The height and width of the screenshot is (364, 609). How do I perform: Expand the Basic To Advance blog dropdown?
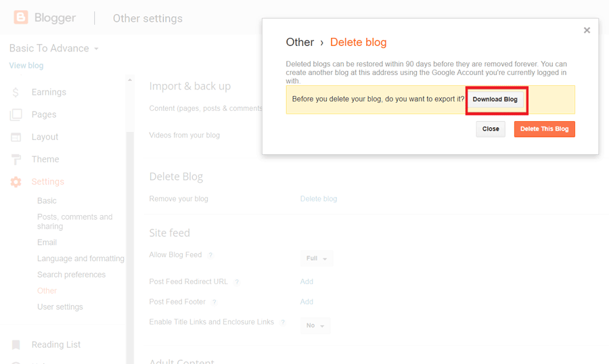(x=96, y=49)
